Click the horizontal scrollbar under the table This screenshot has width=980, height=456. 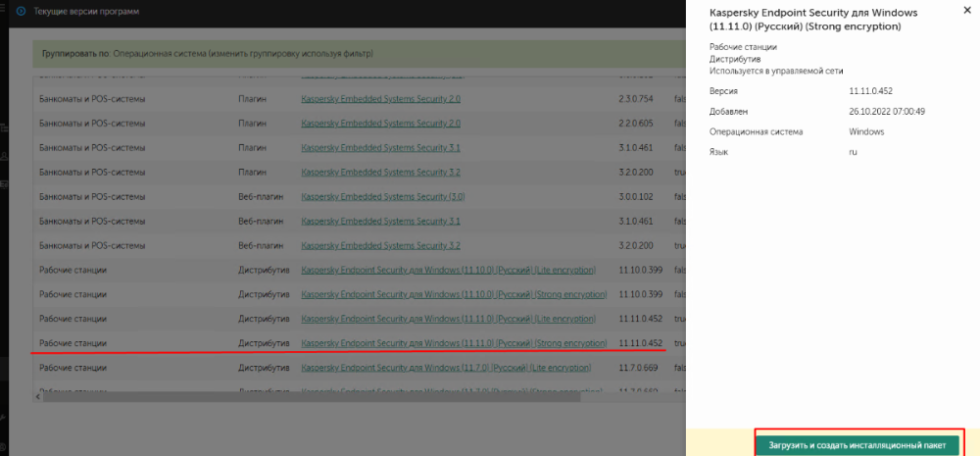312,396
